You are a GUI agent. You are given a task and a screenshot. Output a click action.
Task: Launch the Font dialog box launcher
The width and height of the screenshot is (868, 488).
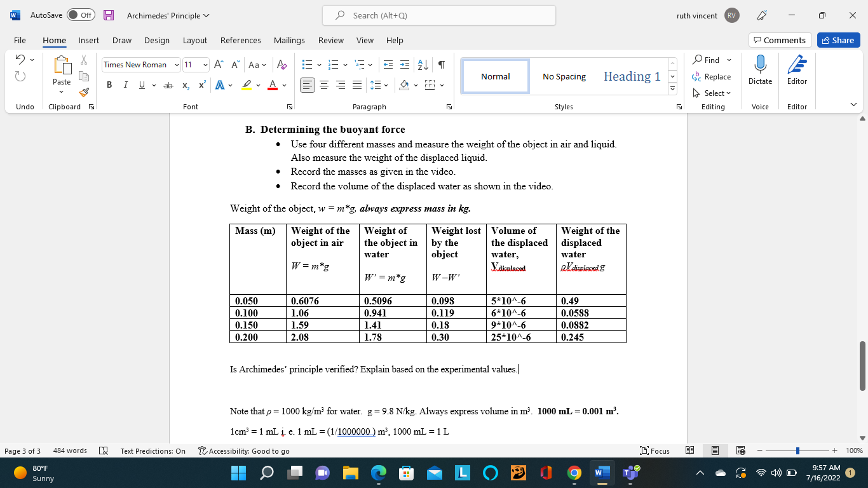point(290,107)
